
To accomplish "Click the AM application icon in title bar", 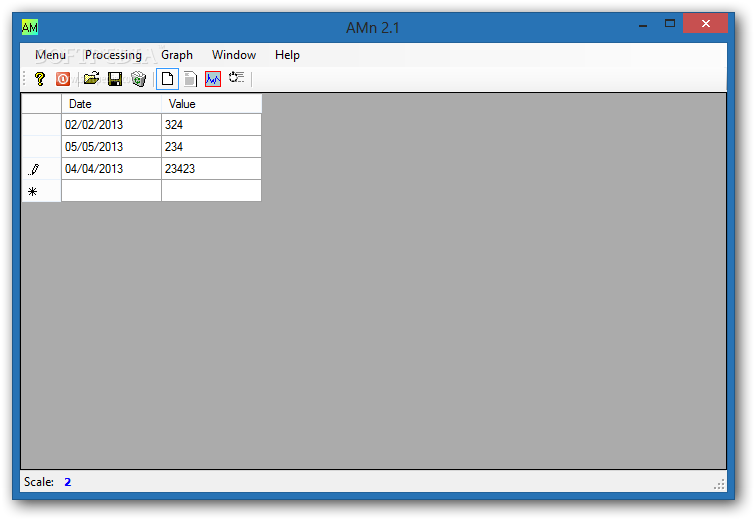I will click(30, 26).
